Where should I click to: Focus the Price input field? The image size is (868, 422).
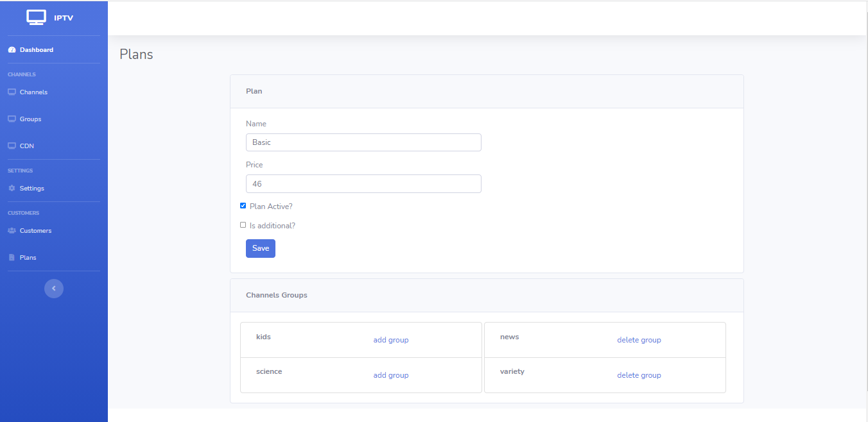coord(363,184)
